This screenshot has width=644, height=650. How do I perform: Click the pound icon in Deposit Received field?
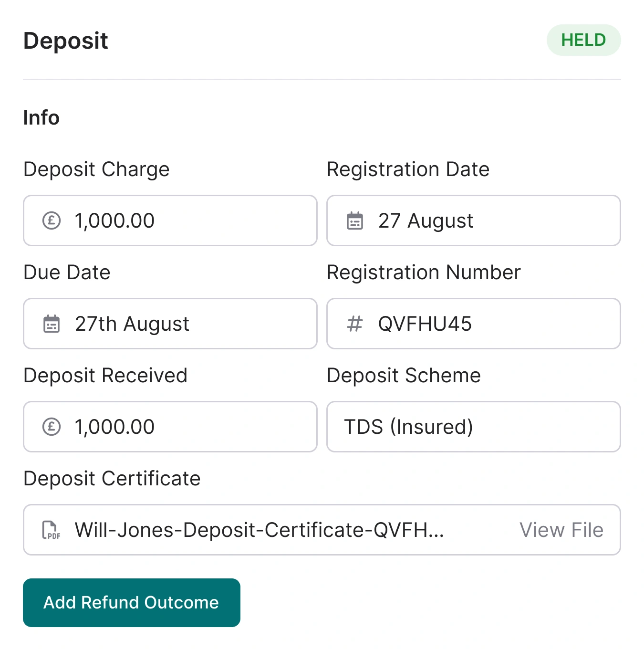[x=52, y=427]
